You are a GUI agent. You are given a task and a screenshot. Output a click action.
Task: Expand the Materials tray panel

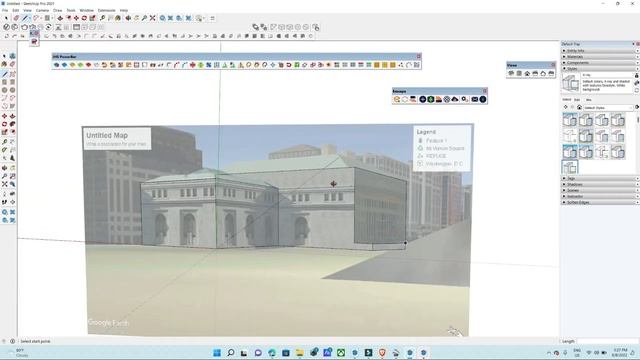coord(600,57)
